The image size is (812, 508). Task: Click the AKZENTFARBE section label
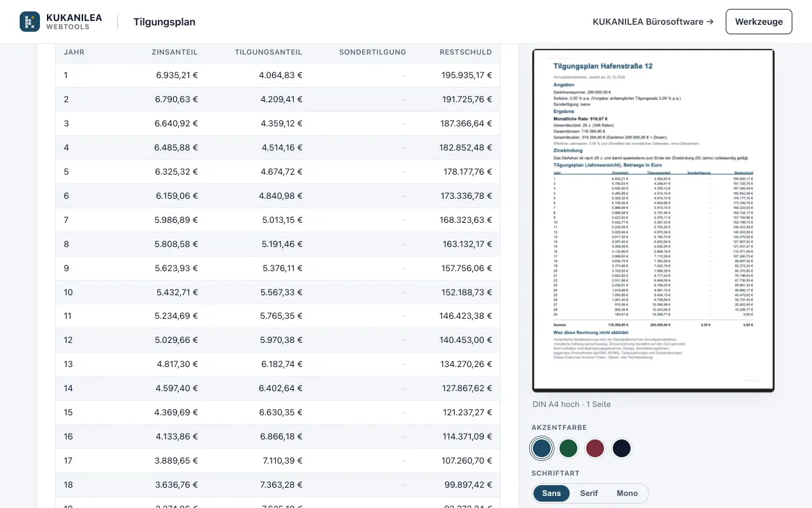(559, 428)
